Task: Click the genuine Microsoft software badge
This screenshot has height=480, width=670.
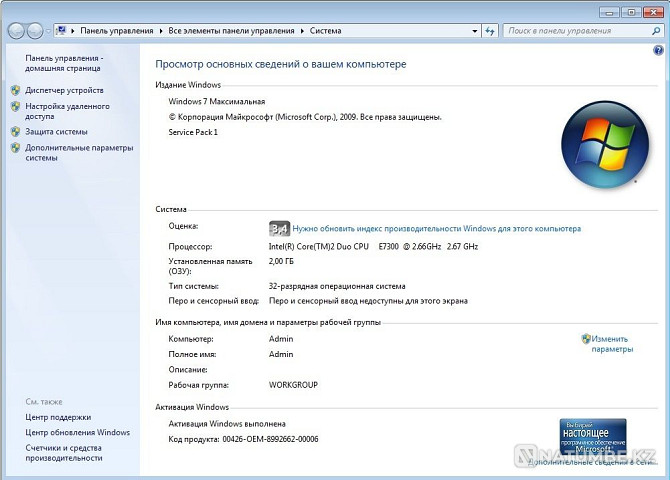Action: point(593,436)
